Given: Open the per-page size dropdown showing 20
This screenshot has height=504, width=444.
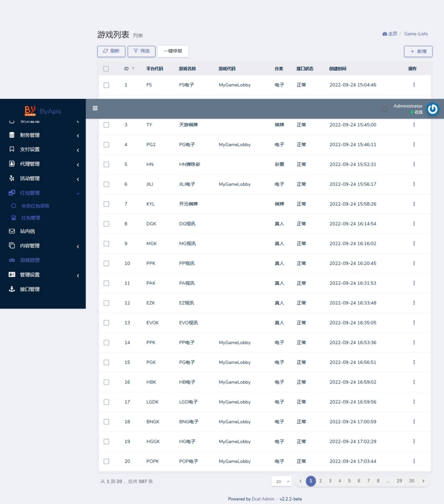Looking at the screenshot, I should coord(281,481).
